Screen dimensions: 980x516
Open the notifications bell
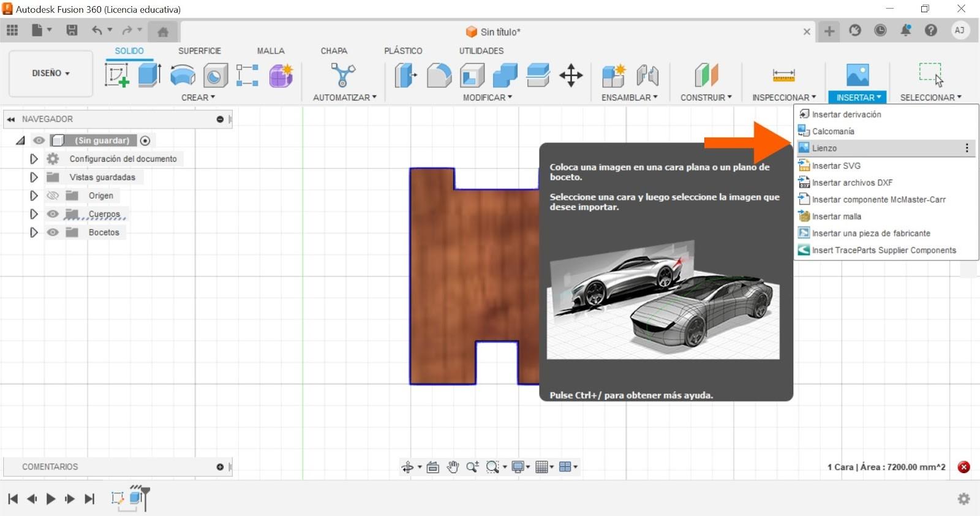coord(906,30)
